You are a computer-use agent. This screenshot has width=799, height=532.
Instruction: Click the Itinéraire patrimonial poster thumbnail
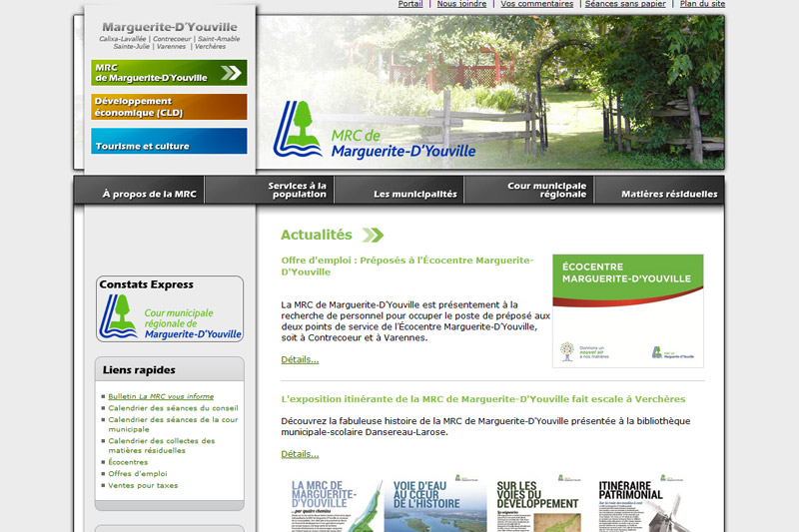click(641, 503)
